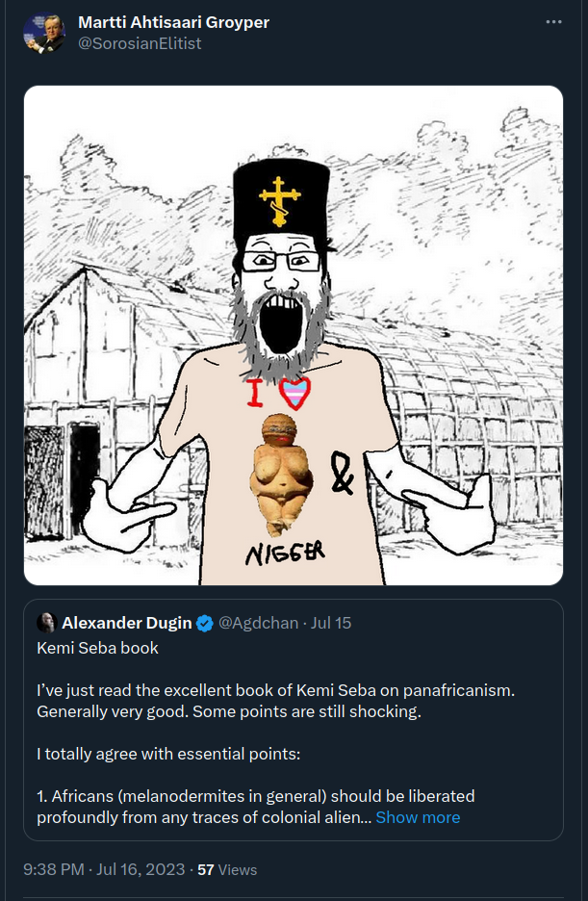Expand quoted tweet with Show more
Image resolution: width=588 pixels, height=901 pixels.
tap(418, 817)
